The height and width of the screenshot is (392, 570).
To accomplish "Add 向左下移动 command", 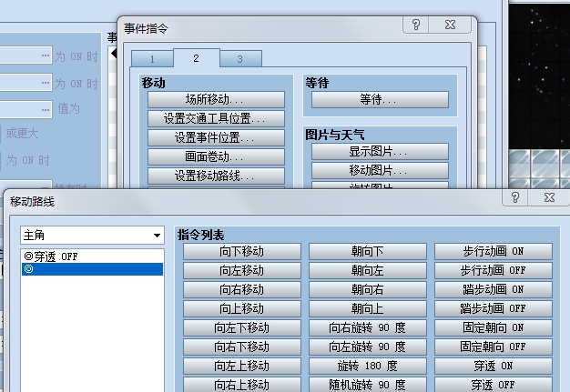I will pyautogui.click(x=242, y=327).
